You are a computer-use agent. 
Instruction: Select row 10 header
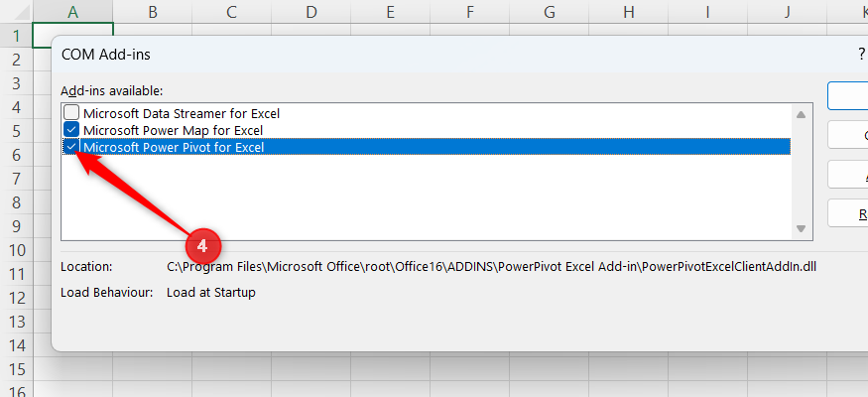(x=16, y=250)
